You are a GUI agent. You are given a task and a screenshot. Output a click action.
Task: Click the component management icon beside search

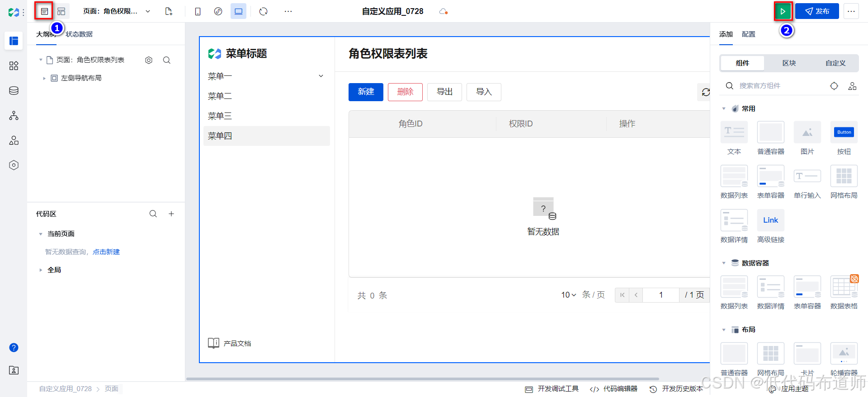click(x=852, y=86)
